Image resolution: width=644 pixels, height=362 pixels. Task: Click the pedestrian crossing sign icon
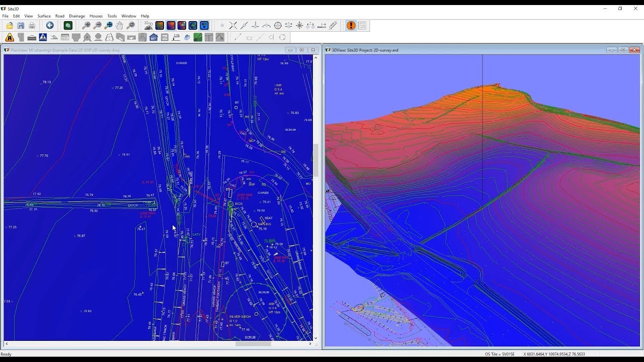tap(43, 37)
